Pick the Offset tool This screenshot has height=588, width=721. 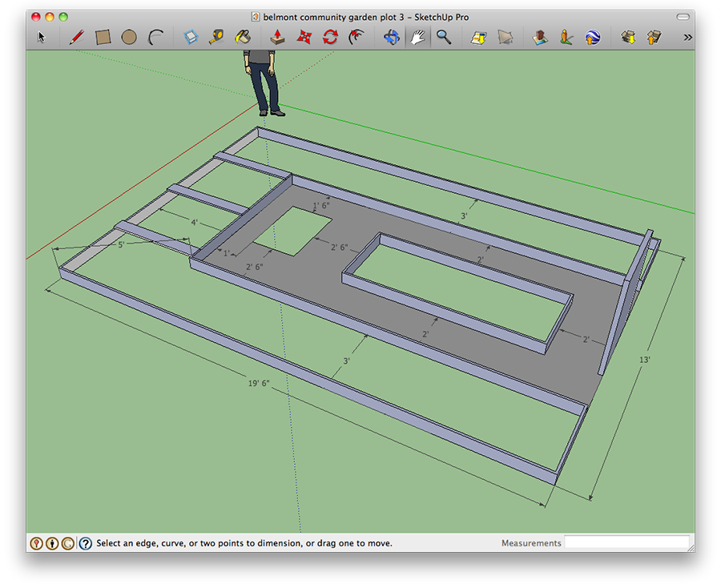click(356, 37)
